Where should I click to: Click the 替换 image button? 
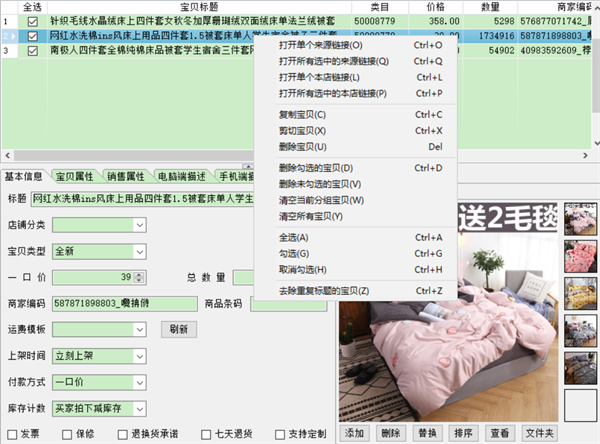(x=427, y=433)
